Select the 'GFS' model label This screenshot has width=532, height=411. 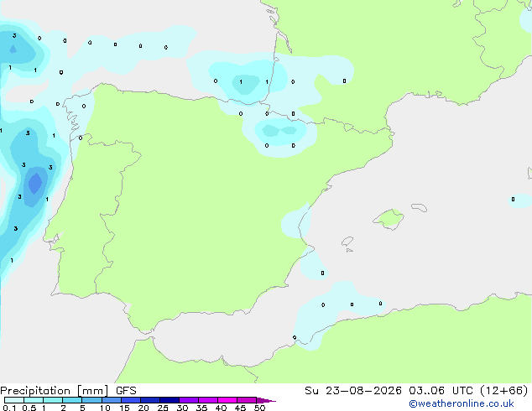tap(126, 391)
